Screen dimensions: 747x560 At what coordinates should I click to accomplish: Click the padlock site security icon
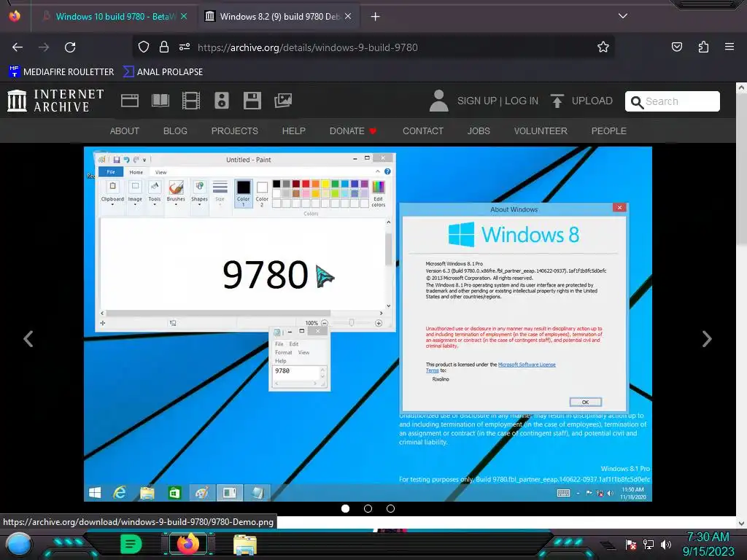(164, 47)
